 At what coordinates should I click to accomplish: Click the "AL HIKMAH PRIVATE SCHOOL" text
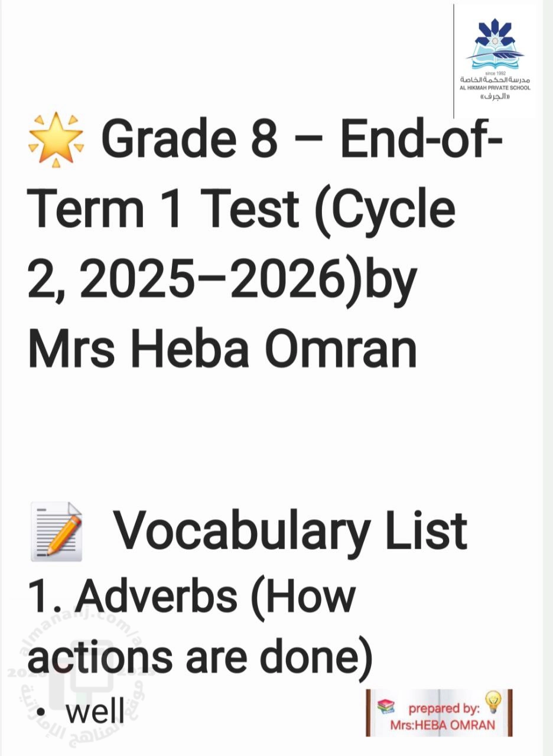[x=495, y=88]
